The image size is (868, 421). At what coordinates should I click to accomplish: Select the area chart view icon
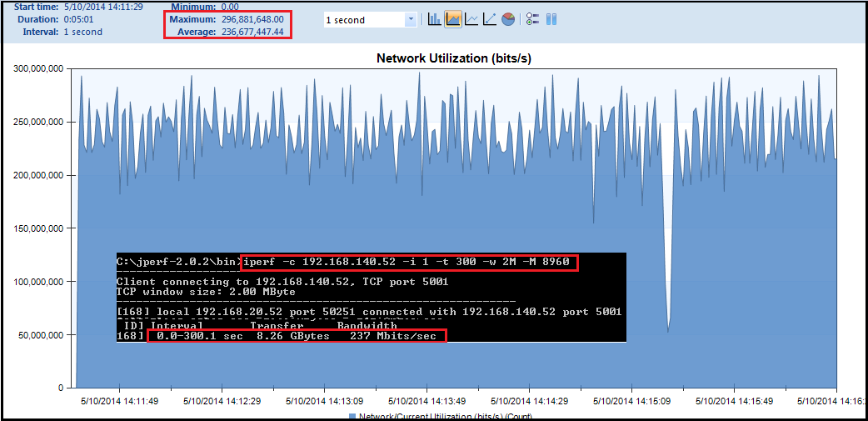pyautogui.click(x=453, y=19)
